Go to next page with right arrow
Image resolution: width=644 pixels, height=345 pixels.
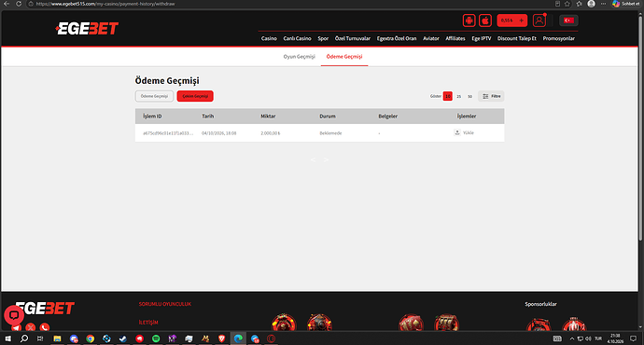click(326, 159)
